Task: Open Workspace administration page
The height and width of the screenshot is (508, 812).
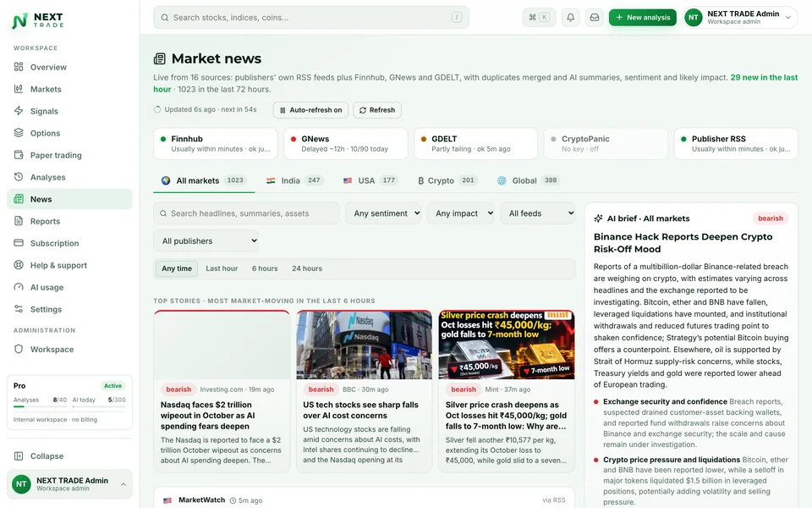Action: pos(69,350)
